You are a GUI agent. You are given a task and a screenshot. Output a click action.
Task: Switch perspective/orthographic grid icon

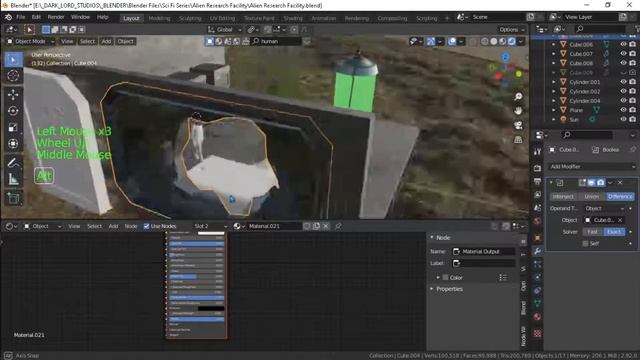tap(518, 140)
